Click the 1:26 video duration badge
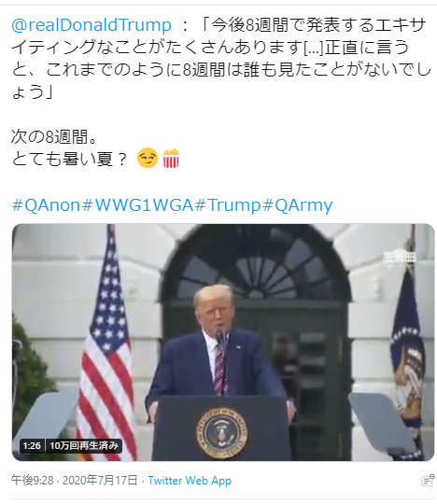Viewport: 437px width, 504px height. click(32, 446)
